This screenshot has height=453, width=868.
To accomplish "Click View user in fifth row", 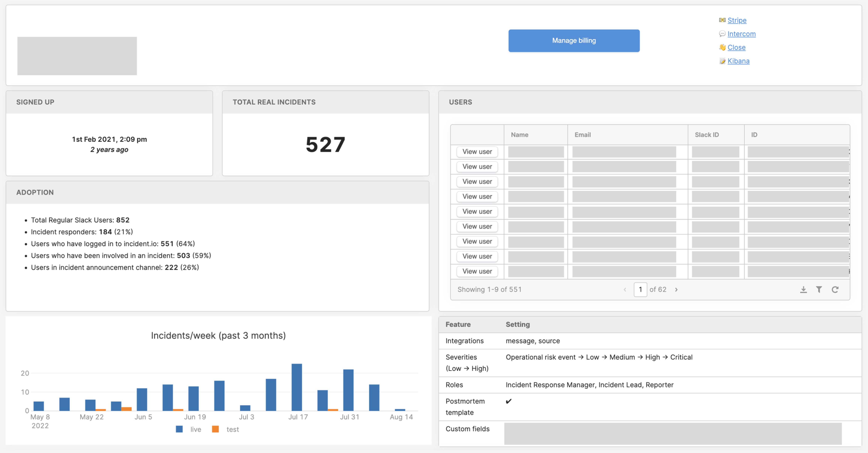I will pyautogui.click(x=477, y=211).
